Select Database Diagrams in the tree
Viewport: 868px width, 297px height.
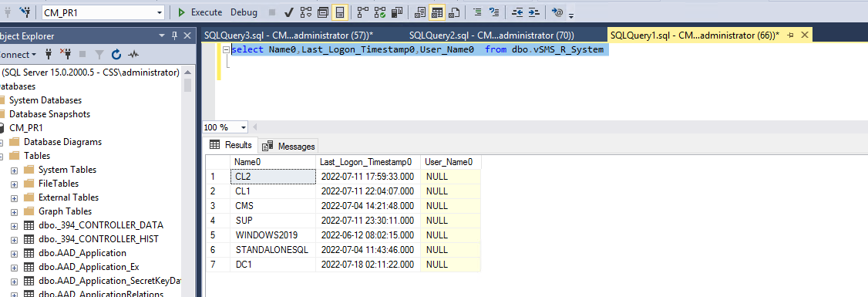[x=62, y=142]
